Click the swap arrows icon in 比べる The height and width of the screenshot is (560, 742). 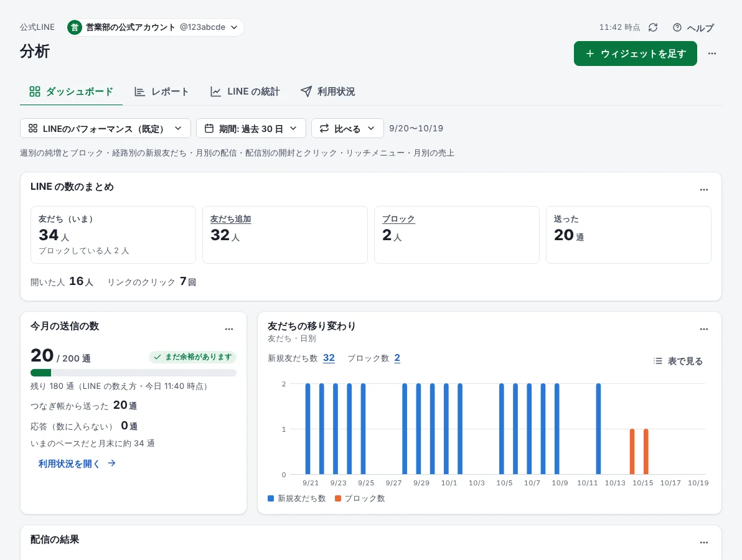(x=324, y=128)
